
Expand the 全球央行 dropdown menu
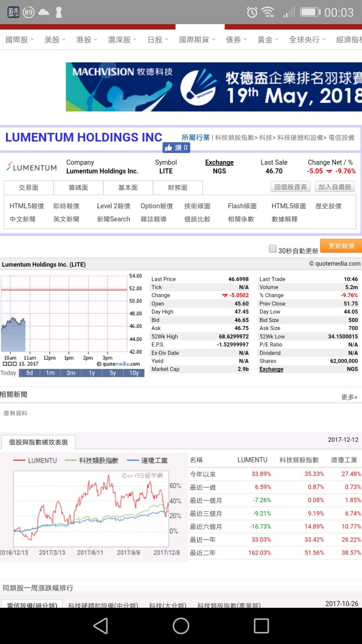307,40
